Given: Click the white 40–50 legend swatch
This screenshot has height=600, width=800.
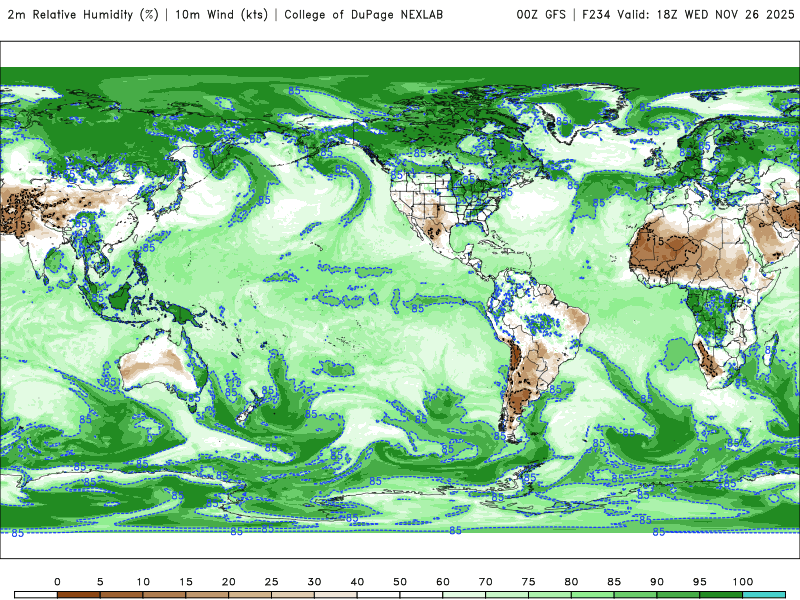Looking at the screenshot, I should click(379, 595).
